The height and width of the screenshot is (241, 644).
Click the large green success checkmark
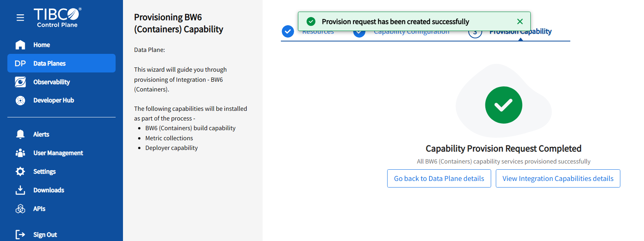tap(503, 105)
